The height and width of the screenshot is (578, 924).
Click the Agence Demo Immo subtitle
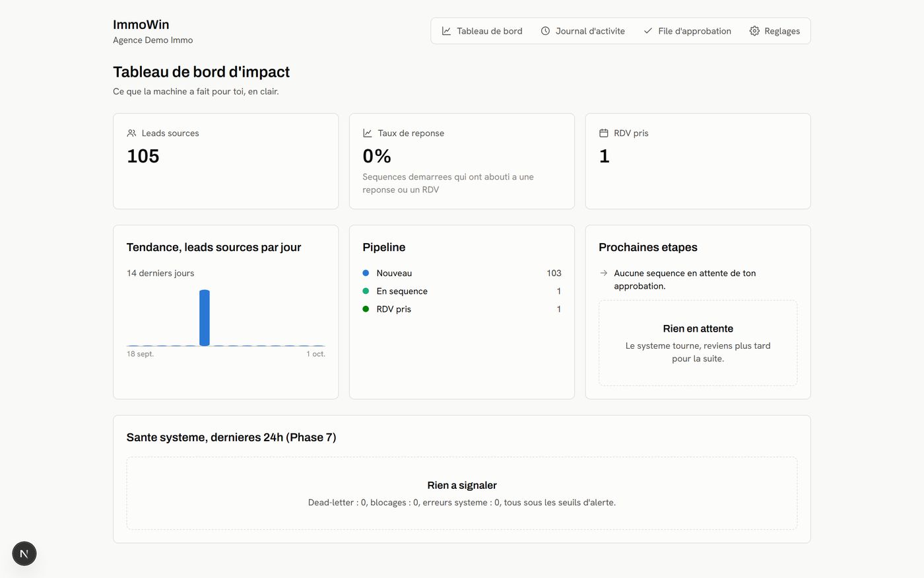[153, 40]
